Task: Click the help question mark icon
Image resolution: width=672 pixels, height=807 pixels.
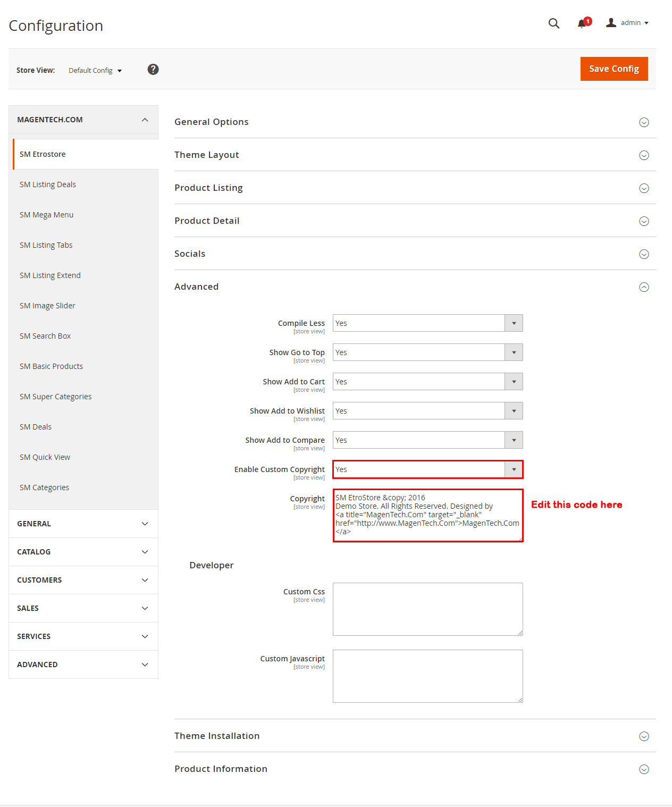Action: click(153, 70)
